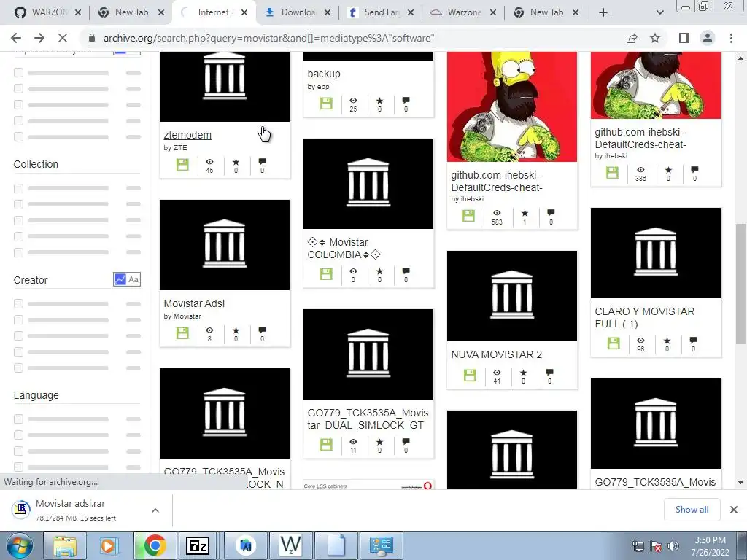Toggle the Creator alphabetical Aa sort
Screen dimensions: 747x560
coord(133,279)
